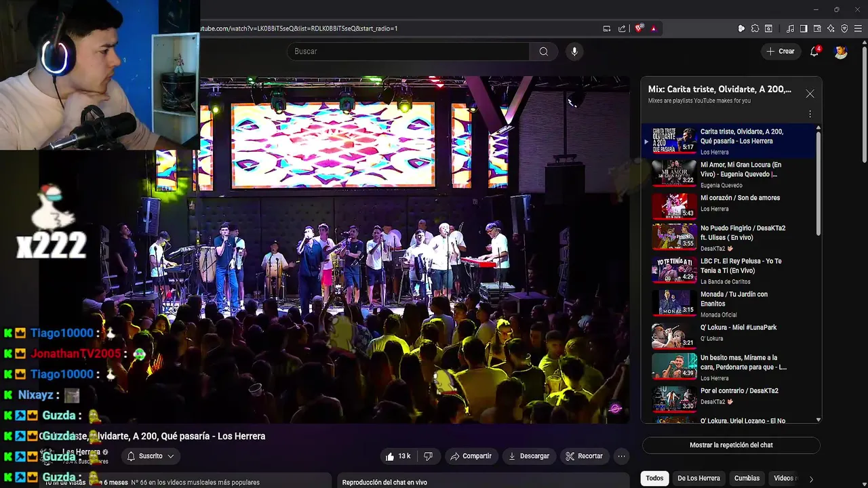The width and height of the screenshot is (868, 488).
Task: Open the music playlist icon in browser toolbar
Action: 790,28
